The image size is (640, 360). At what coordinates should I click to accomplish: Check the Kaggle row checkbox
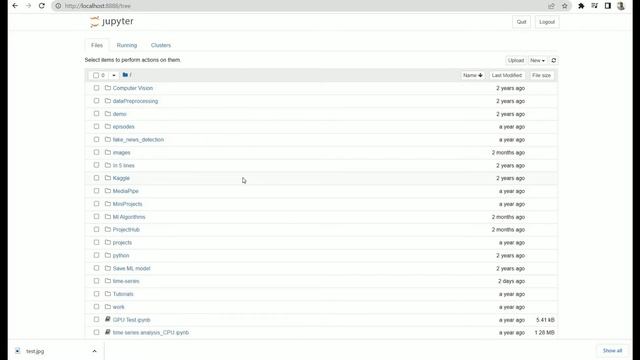pyautogui.click(x=96, y=178)
